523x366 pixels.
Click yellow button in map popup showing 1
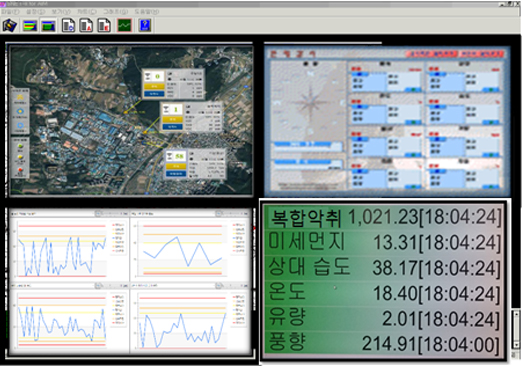172,119
